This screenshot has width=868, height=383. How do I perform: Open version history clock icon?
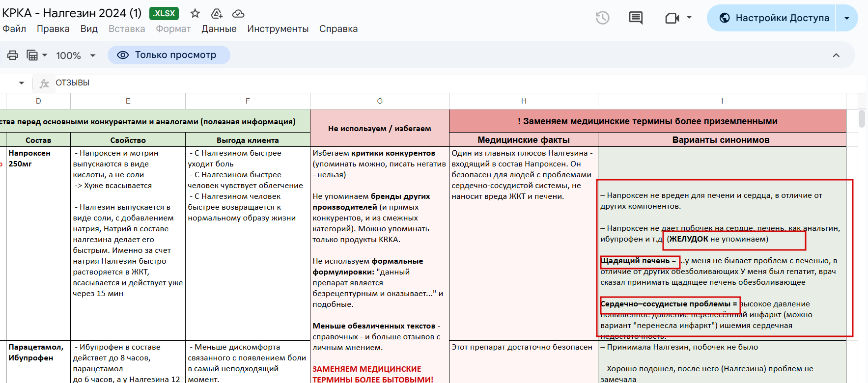tap(602, 18)
